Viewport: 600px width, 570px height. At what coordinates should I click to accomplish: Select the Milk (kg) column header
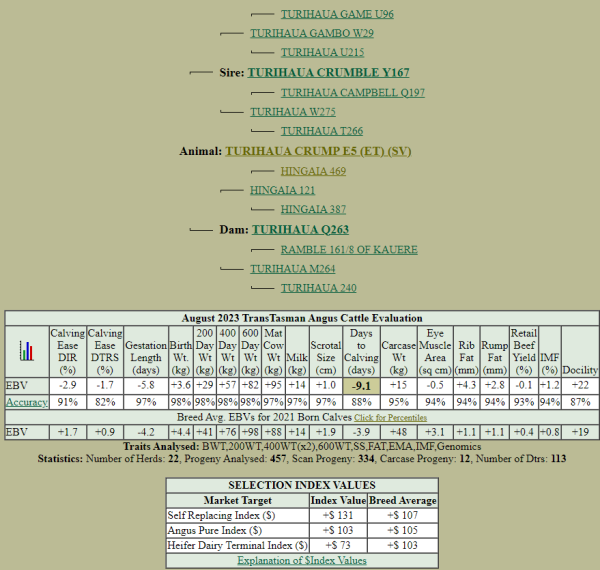pyautogui.click(x=297, y=352)
